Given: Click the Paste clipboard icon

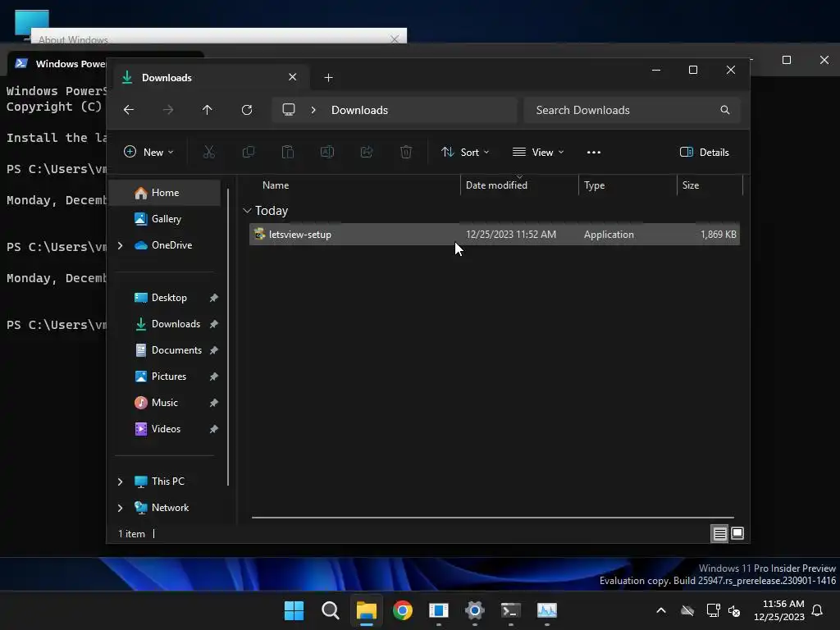Looking at the screenshot, I should tap(288, 152).
